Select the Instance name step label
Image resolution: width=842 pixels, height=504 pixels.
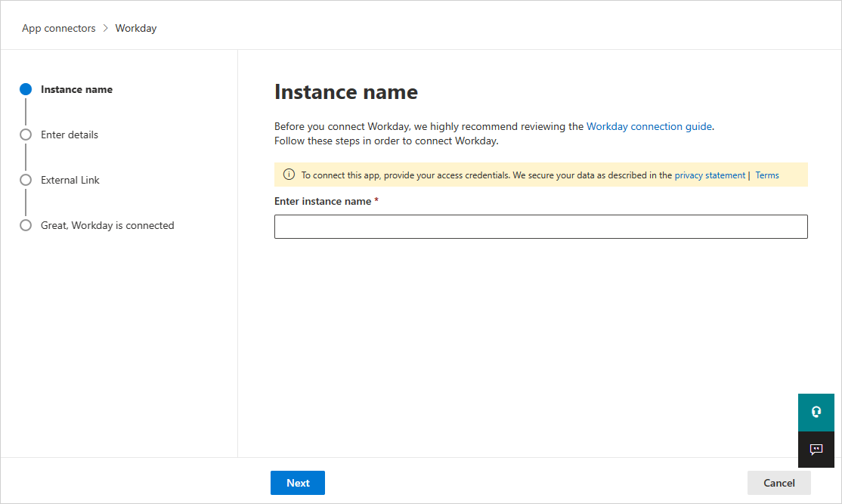pos(76,88)
